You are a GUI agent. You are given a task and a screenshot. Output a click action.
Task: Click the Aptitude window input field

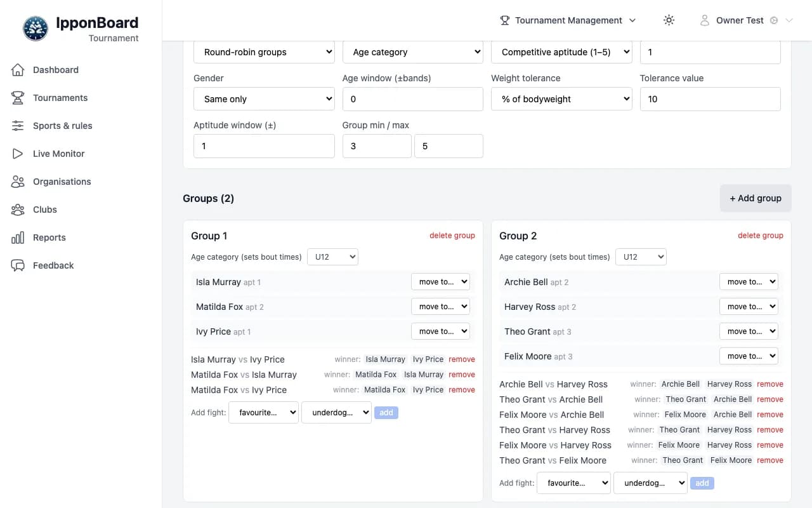point(264,146)
